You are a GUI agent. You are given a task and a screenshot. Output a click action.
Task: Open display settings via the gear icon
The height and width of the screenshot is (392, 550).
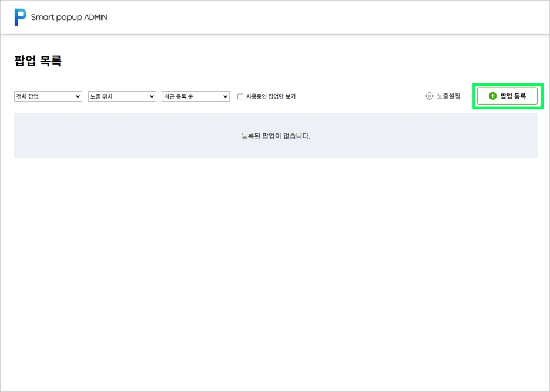point(429,96)
